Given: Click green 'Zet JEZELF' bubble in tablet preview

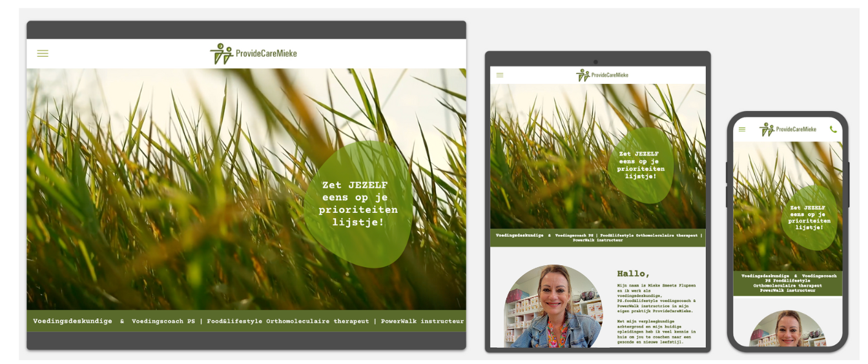Looking at the screenshot, I should click(641, 165).
